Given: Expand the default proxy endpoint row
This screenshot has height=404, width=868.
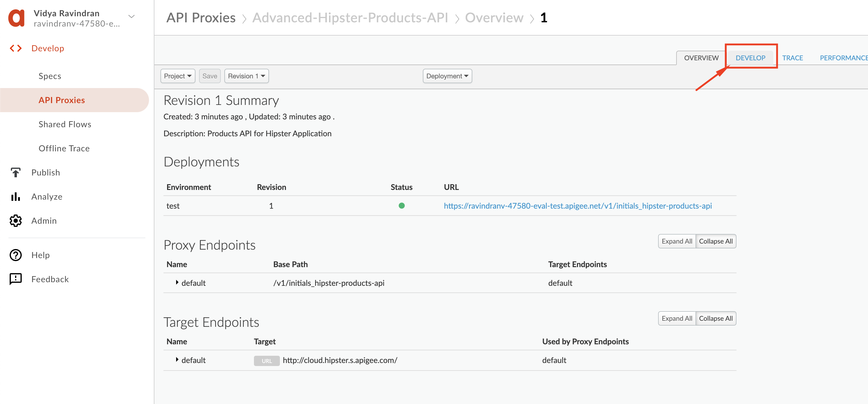Looking at the screenshot, I should (177, 283).
